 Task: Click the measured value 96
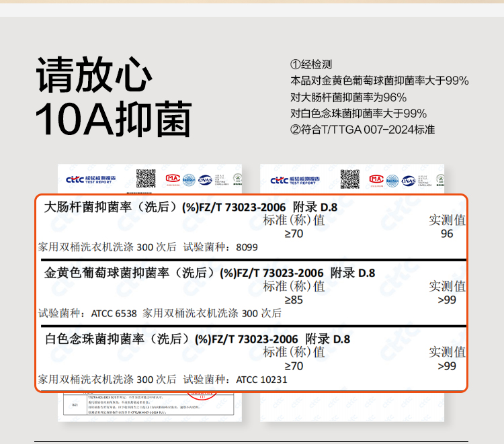447,234
